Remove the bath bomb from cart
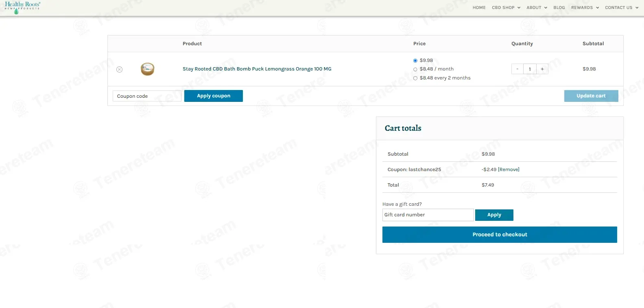The image size is (644, 308). click(x=119, y=69)
